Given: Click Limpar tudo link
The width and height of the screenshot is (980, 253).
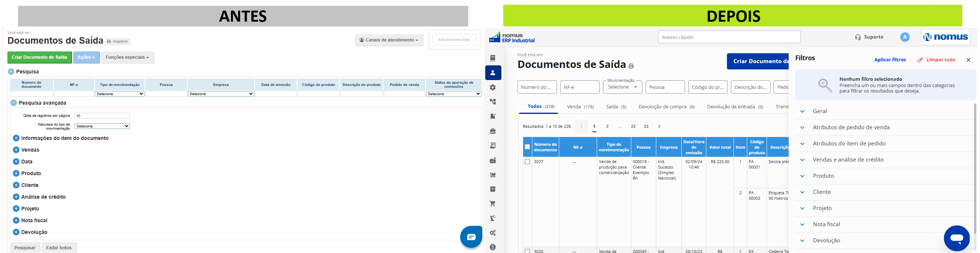Looking at the screenshot, I should 936,59.
